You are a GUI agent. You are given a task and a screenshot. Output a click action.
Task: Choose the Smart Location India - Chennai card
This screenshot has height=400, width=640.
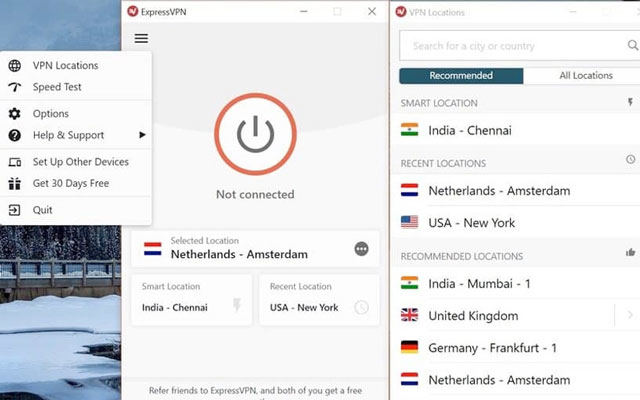[191, 300]
